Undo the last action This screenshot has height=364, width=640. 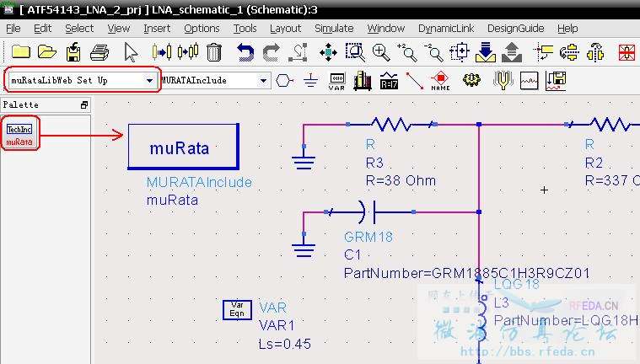245,52
